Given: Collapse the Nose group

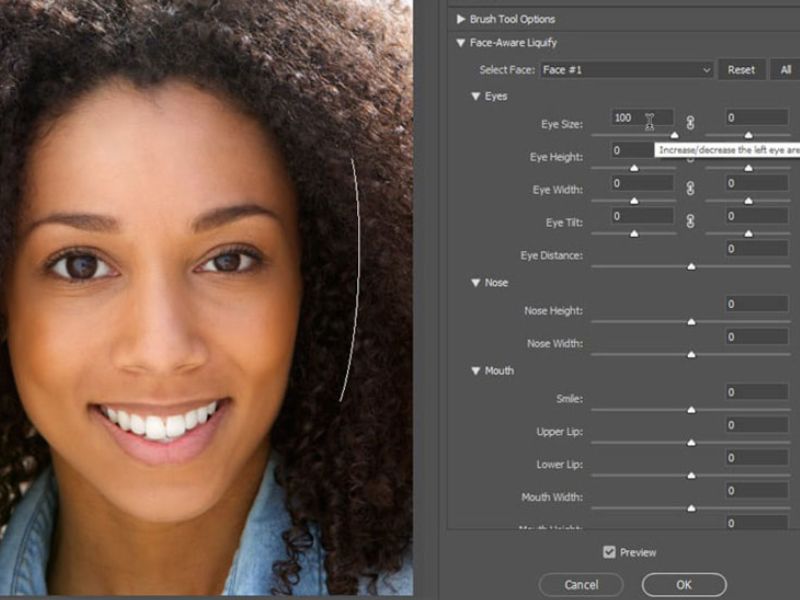Looking at the screenshot, I should tap(476, 283).
